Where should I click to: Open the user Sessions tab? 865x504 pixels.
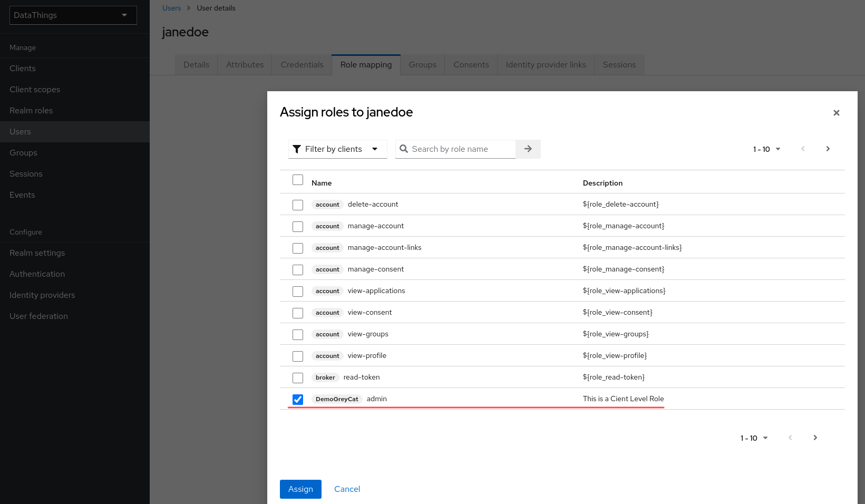[x=619, y=65]
